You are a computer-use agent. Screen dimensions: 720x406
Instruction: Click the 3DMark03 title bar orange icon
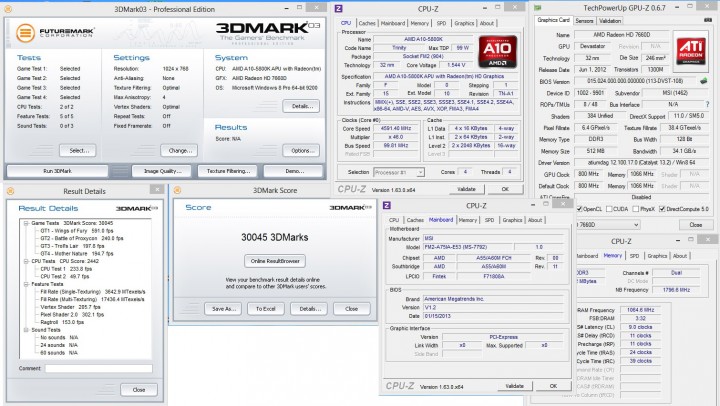coord(8,9)
